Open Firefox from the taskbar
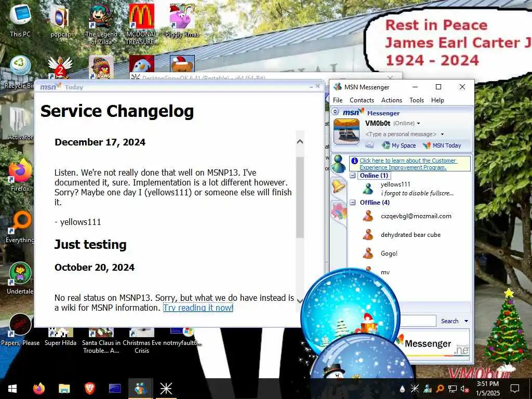Viewport: 532px width, 399px height. pyautogui.click(x=38, y=389)
